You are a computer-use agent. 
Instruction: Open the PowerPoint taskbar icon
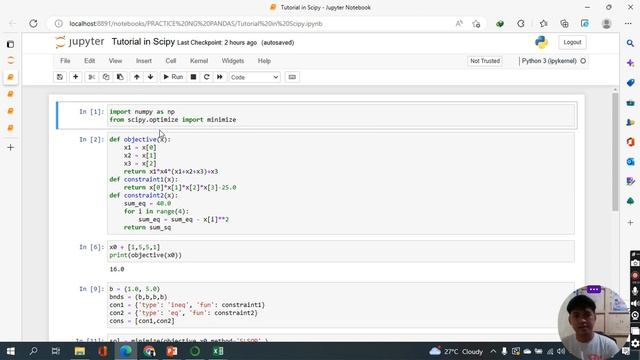point(172,351)
